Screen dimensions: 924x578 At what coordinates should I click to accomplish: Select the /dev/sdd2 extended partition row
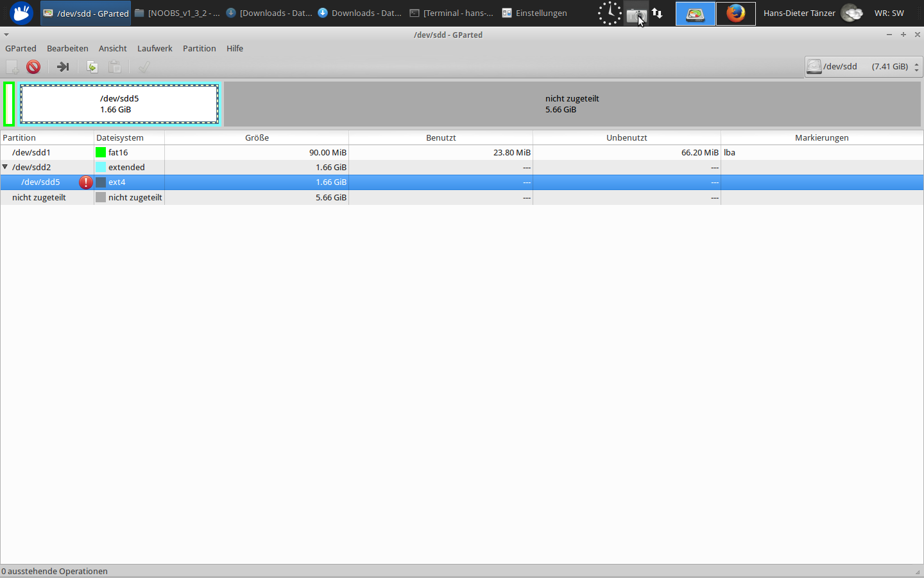pos(462,168)
